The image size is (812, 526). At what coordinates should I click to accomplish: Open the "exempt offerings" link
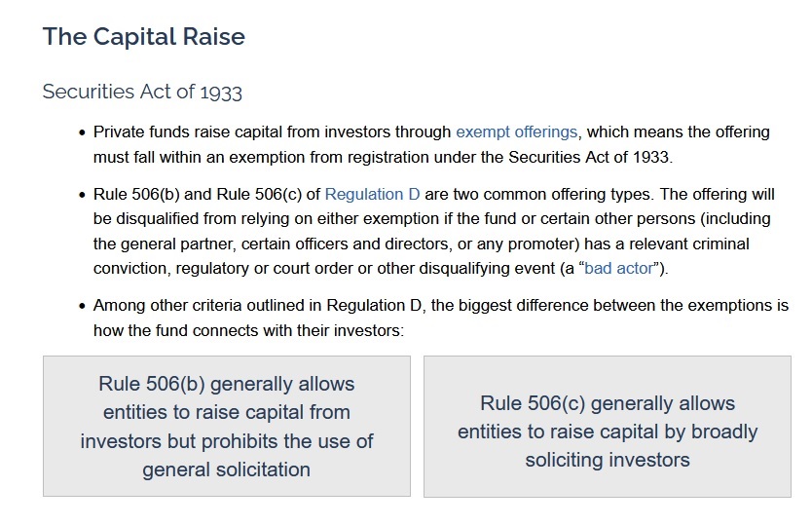[x=516, y=131]
